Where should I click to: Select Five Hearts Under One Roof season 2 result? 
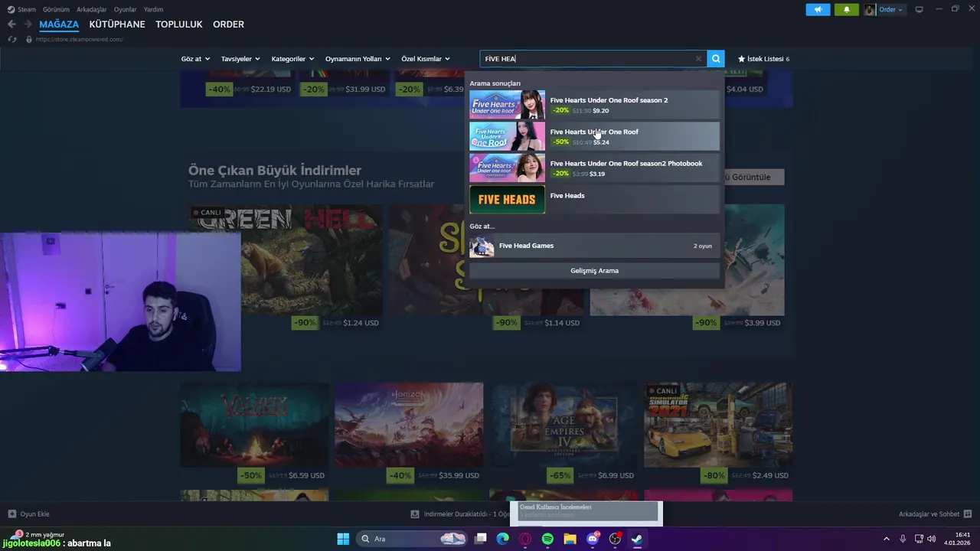pos(594,105)
